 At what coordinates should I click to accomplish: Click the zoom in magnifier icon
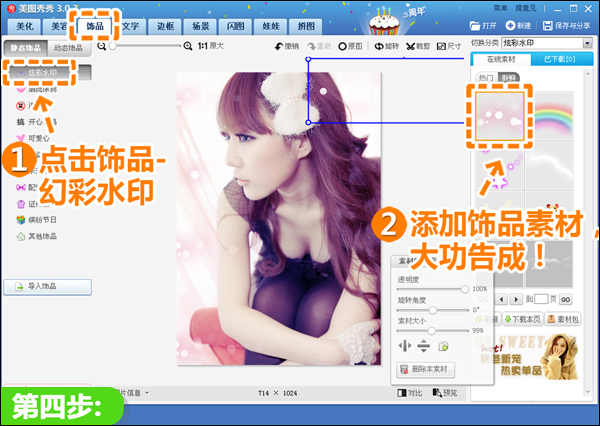(x=188, y=46)
